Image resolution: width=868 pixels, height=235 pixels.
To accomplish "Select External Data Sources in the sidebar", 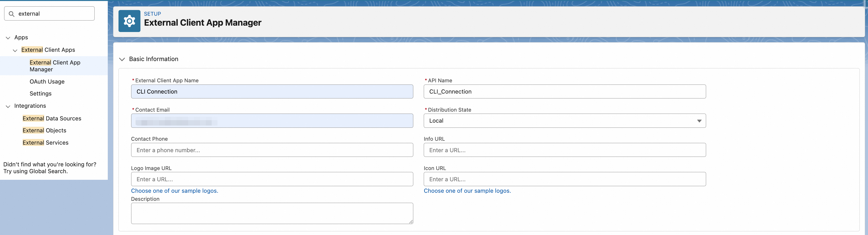I will click(x=51, y=118).
